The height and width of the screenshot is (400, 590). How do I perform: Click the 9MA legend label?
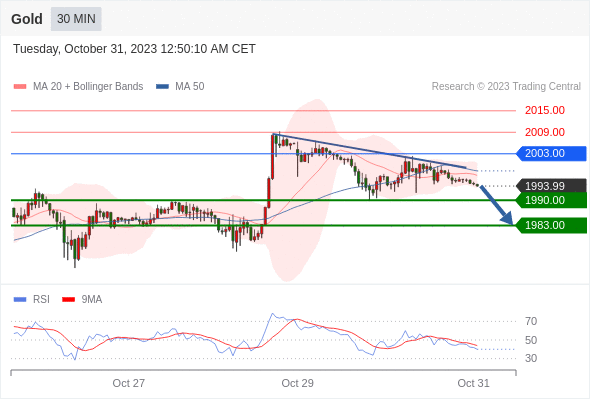tap(92, 300)
